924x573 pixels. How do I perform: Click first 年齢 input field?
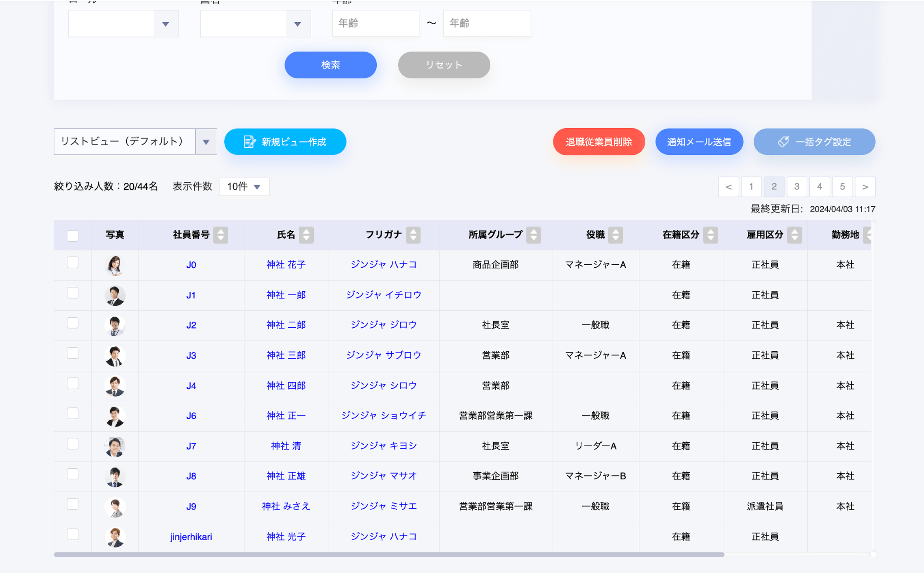tap(375, 24)
